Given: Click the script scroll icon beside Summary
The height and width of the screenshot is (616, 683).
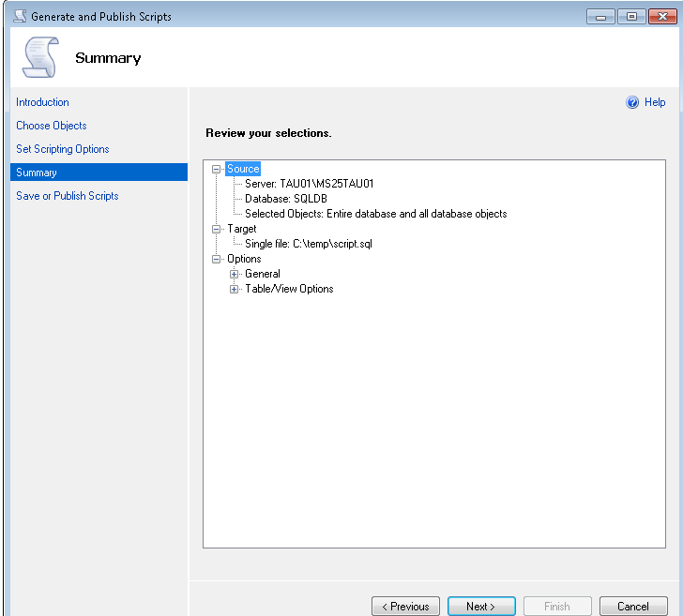Looking at the screenshot, I should (39, 58).
